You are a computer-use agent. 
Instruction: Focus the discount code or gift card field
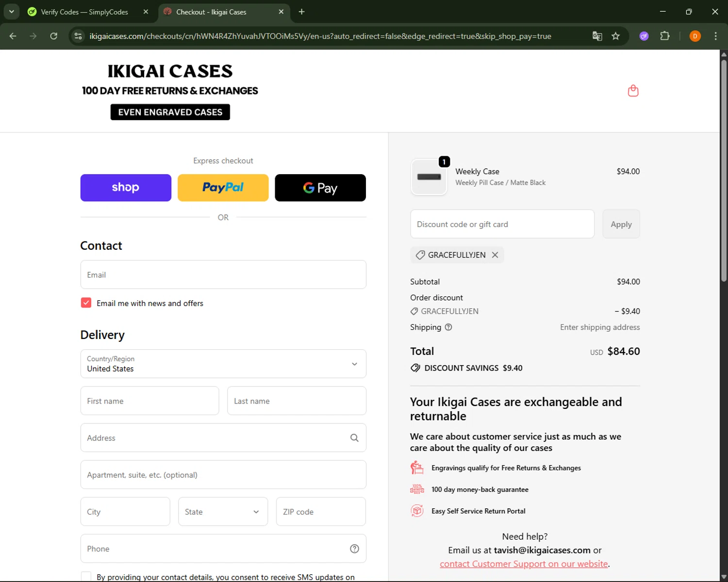coord(502,224)
